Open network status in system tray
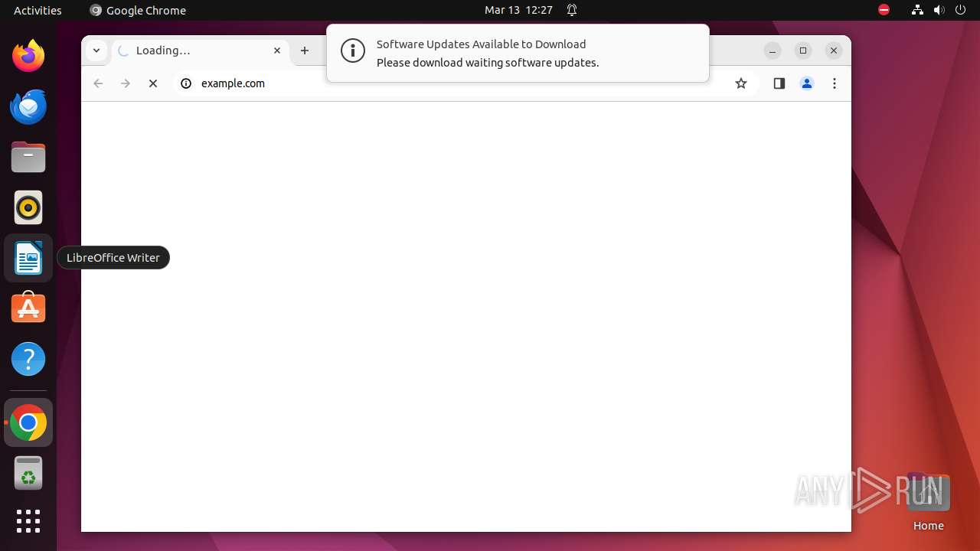 (x=917, y=10)
